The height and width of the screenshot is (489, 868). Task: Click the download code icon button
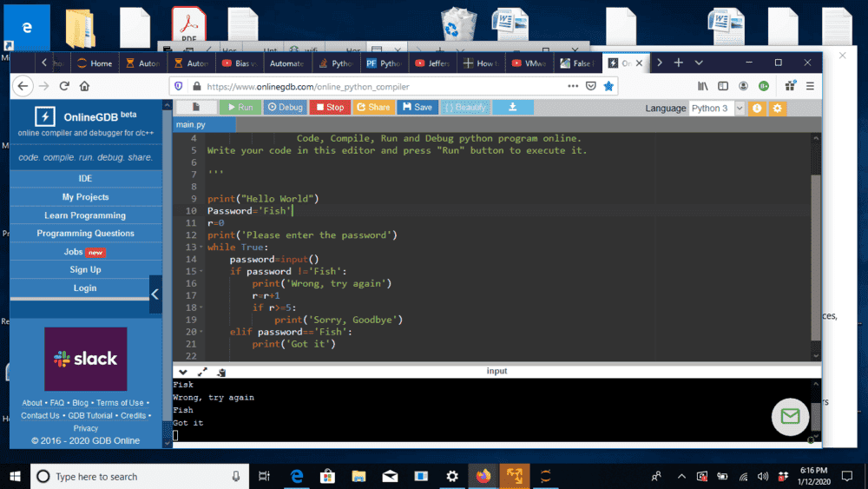pos(512,107)
